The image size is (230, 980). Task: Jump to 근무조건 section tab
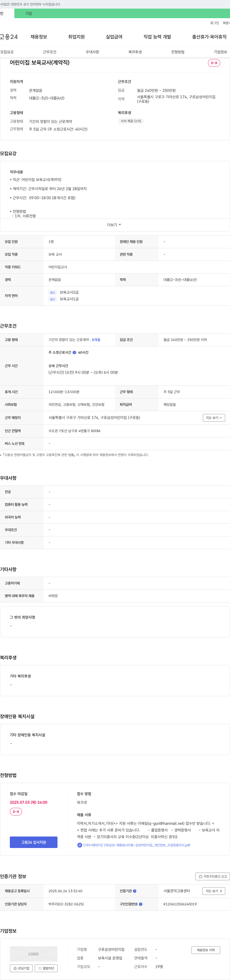50,52
